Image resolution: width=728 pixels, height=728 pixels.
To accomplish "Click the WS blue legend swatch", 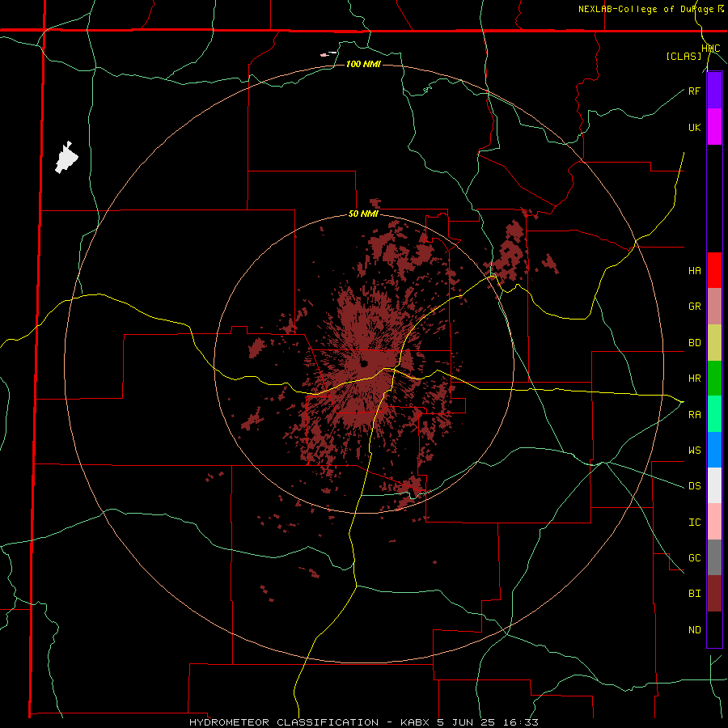I will 714,450.
